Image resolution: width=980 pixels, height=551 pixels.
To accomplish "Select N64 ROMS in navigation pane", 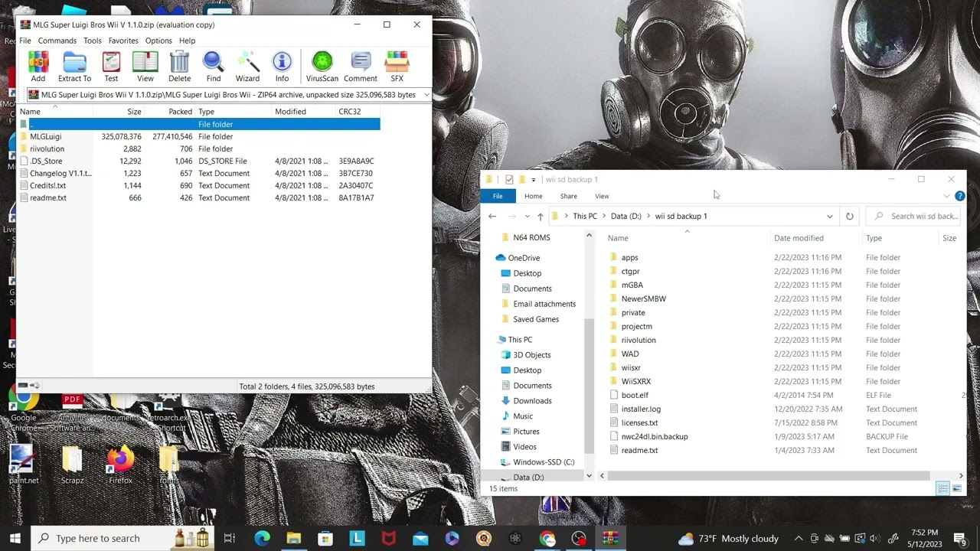I will pos(531,237).
